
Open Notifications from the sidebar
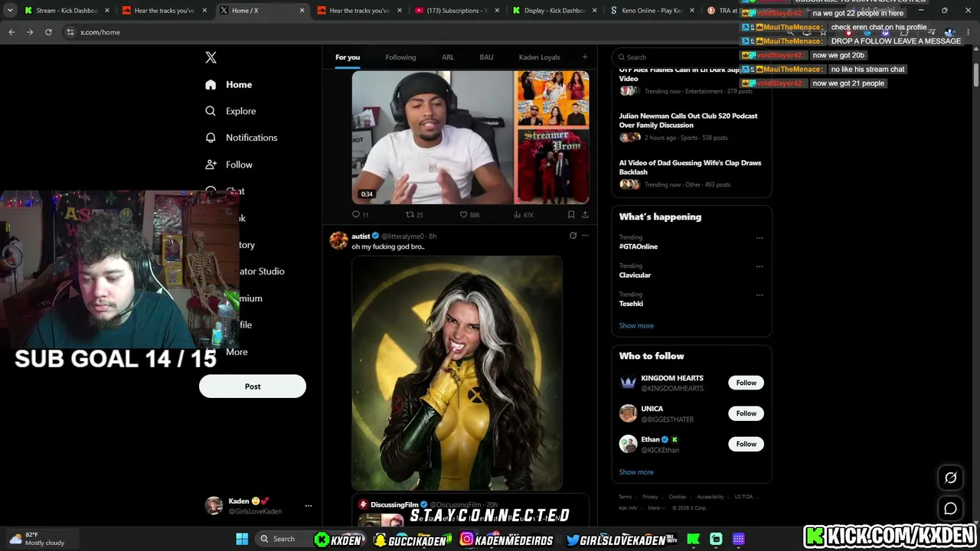pos(241,138)
